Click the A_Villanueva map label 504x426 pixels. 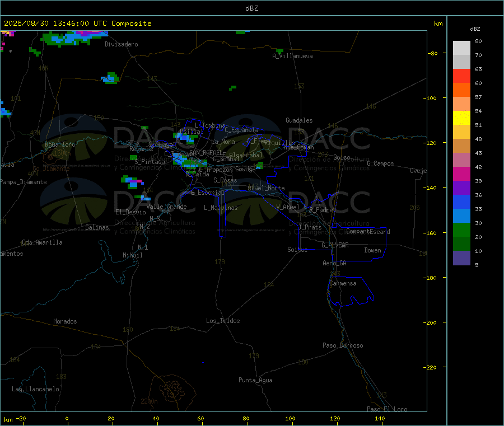292,56
